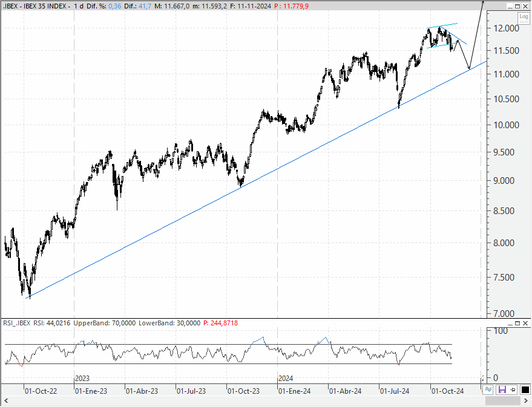Click the '01-Ene-24' date axis label
Screen dimensions: 532x407
click(295, 391)
